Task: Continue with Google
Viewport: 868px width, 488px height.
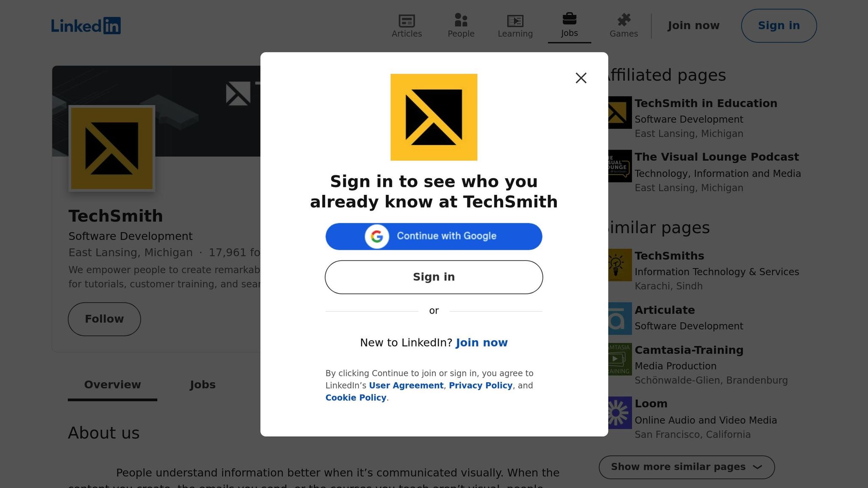Action: click(434, 236)
